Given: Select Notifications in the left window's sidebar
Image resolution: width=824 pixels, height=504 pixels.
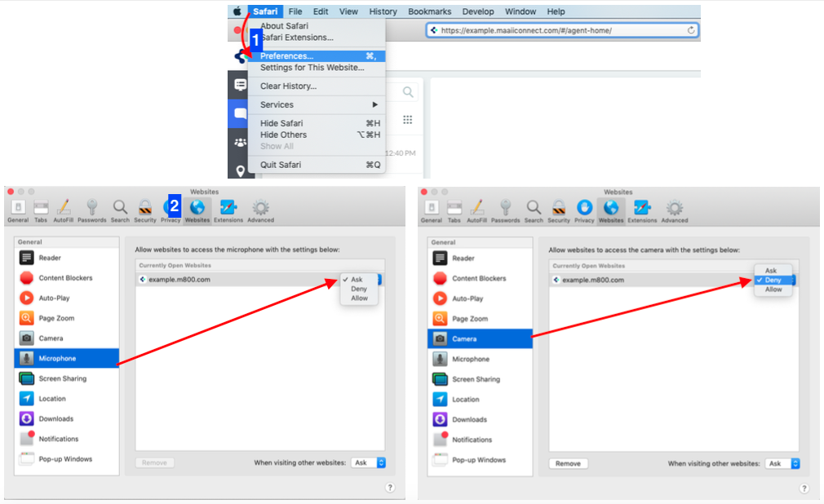Looking at the screenshot, I should coord(67,438).
